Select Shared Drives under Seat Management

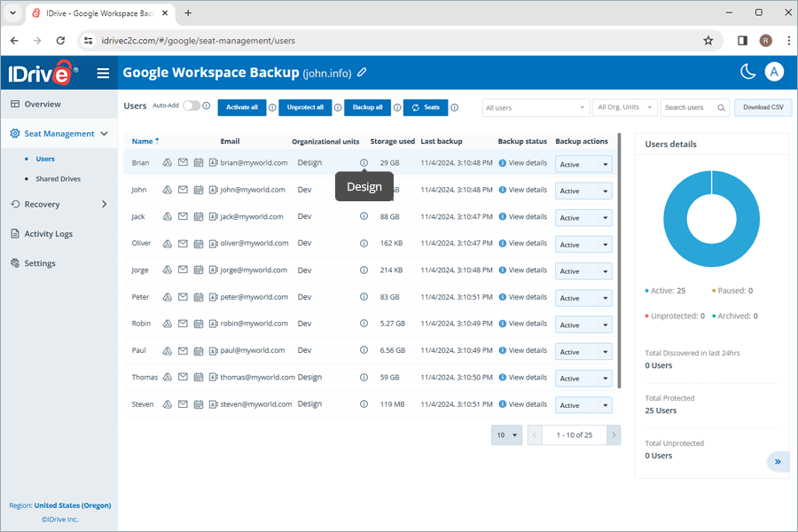pos(58,179)
